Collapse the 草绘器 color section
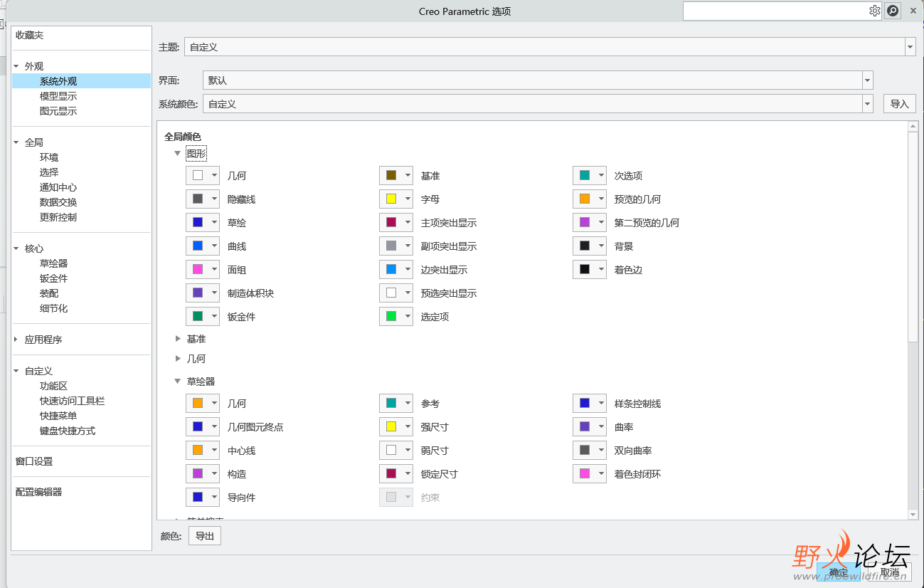 pos(178,381)
